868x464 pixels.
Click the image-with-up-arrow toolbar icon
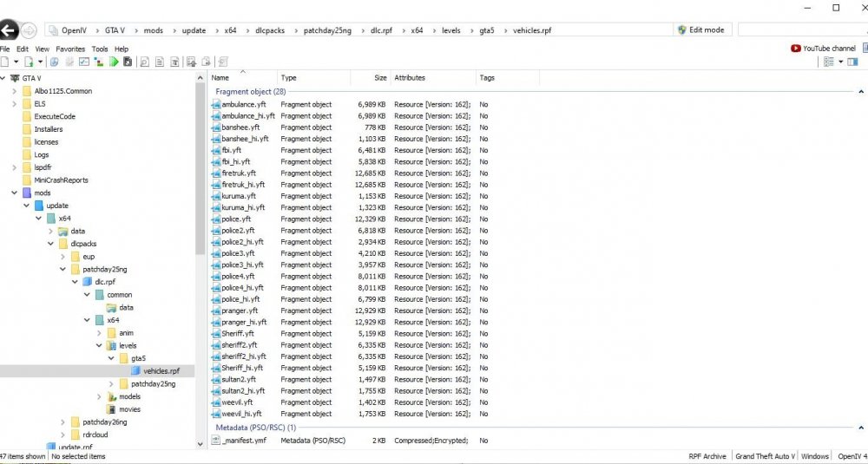(x=192, y=62)
